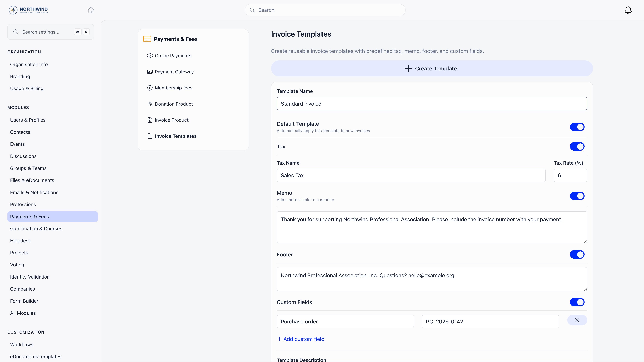Open Discussions module settings
The height and width of the screenshot is (362, 644).
coord(23,156)
